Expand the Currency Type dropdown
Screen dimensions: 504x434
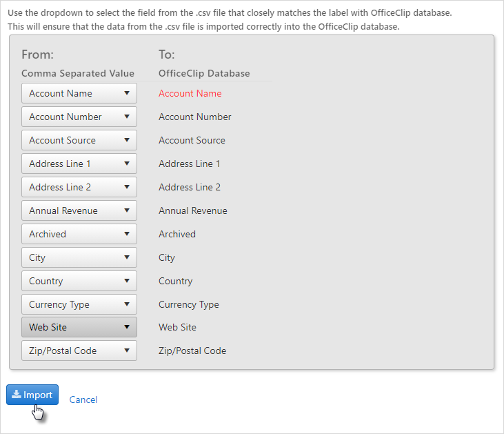[79, 305]
